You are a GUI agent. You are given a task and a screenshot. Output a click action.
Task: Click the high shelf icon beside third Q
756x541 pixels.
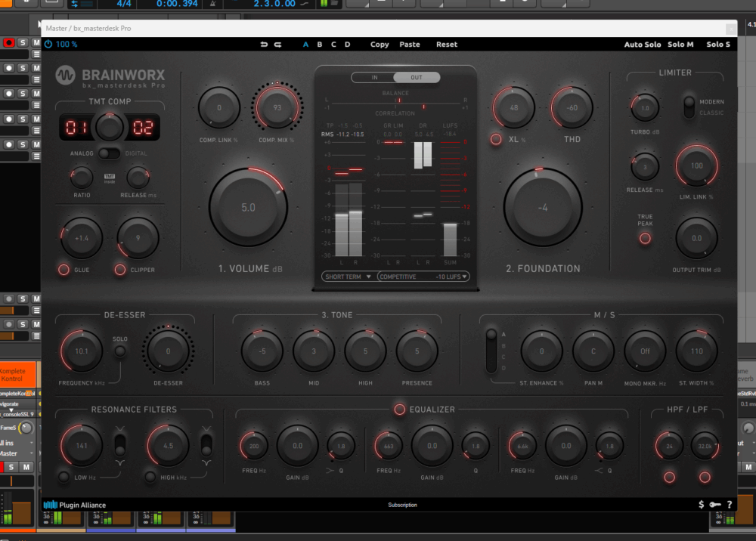point(598,470)
